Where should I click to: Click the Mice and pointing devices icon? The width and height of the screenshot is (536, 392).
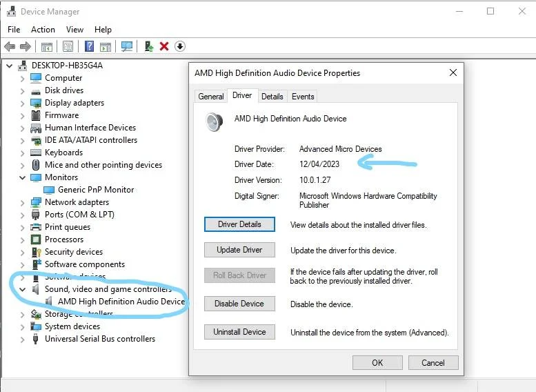(x=36, y=165)
